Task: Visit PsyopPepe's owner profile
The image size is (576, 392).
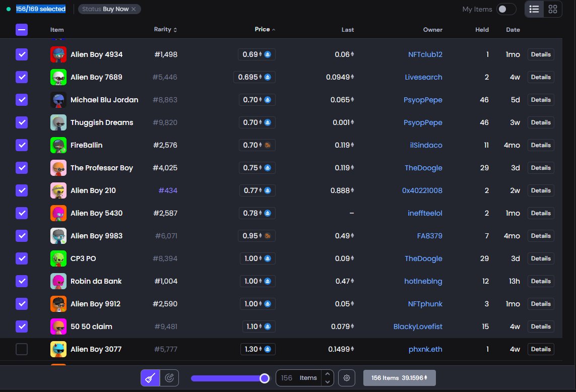Action: click(423, 100)
